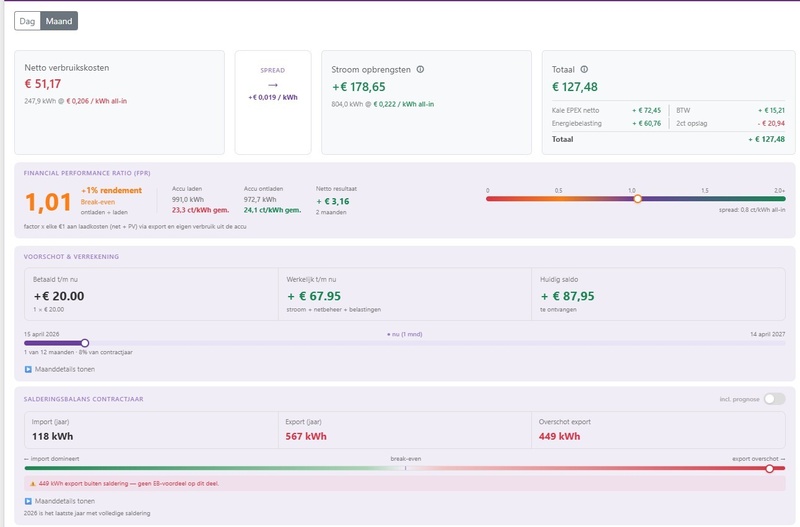
Task: Open info icon next to Stroom opbrengsten
Action: 420,69
